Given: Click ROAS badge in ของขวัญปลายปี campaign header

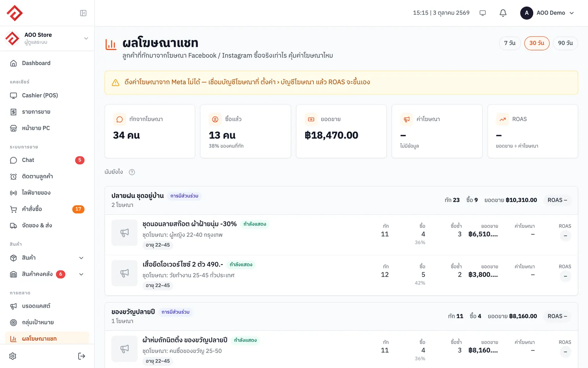Looking at the screenshot, I should coord(557,316).
